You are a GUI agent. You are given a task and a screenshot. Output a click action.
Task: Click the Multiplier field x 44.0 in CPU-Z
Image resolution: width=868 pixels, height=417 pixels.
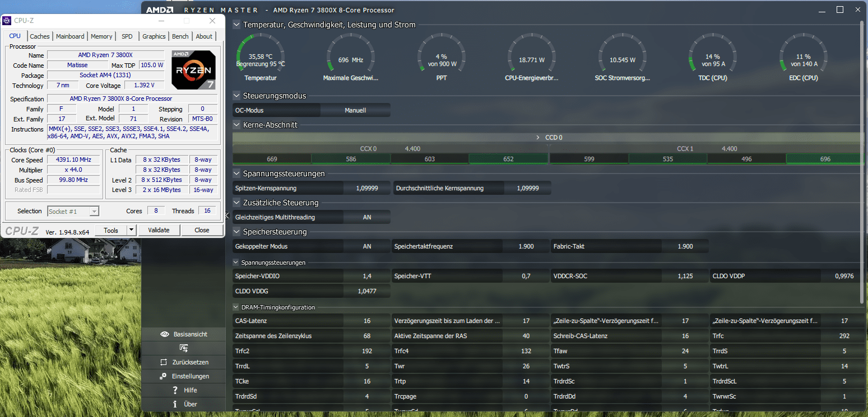coord(73,170)
